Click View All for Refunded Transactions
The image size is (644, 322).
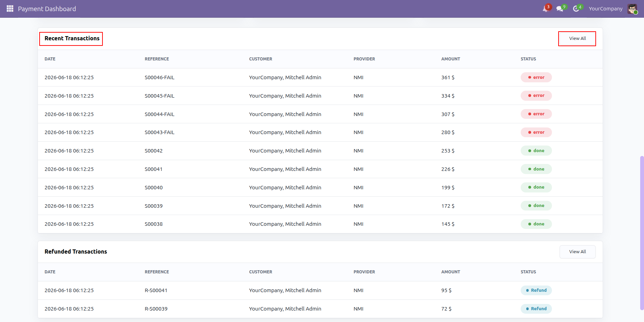[x=577, y=252]
